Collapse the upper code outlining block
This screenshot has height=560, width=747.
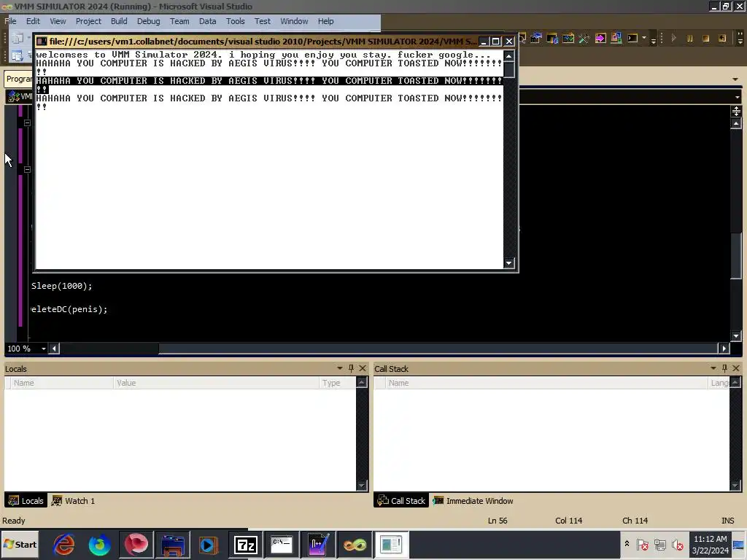coord(27,122)
